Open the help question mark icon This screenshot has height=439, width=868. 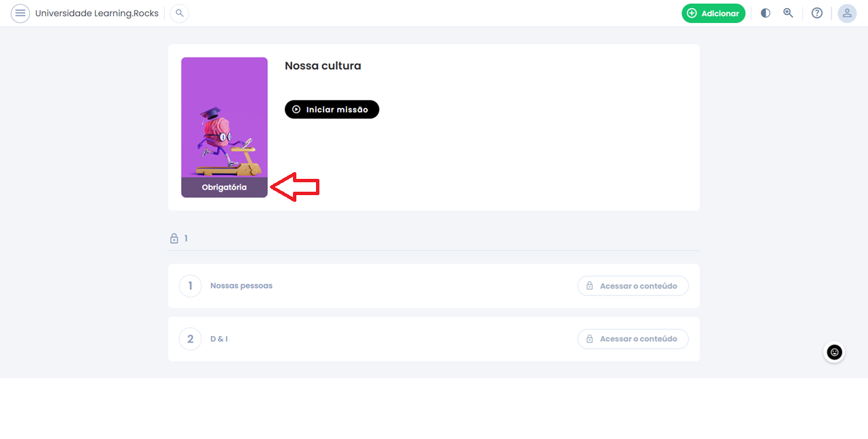coord(817,13)
